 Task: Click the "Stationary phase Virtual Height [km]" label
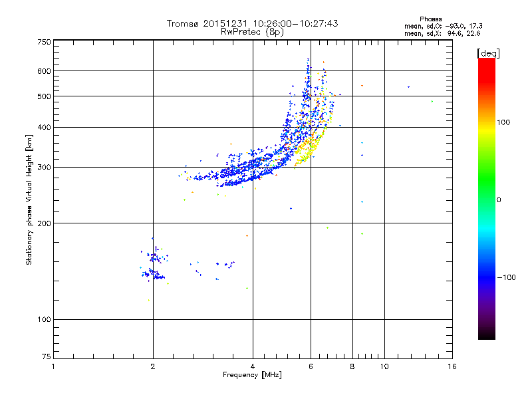pos(29,199)
